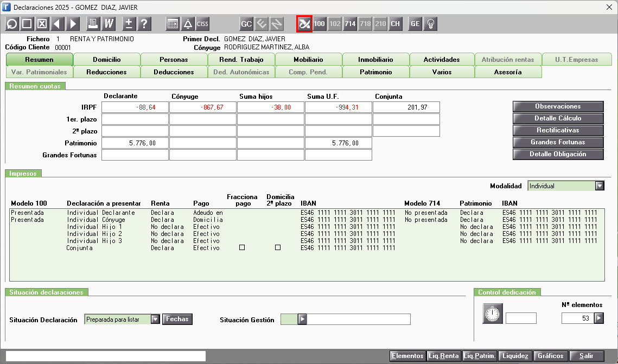Open the Rend. Trabajo tab

coord(241,60)
